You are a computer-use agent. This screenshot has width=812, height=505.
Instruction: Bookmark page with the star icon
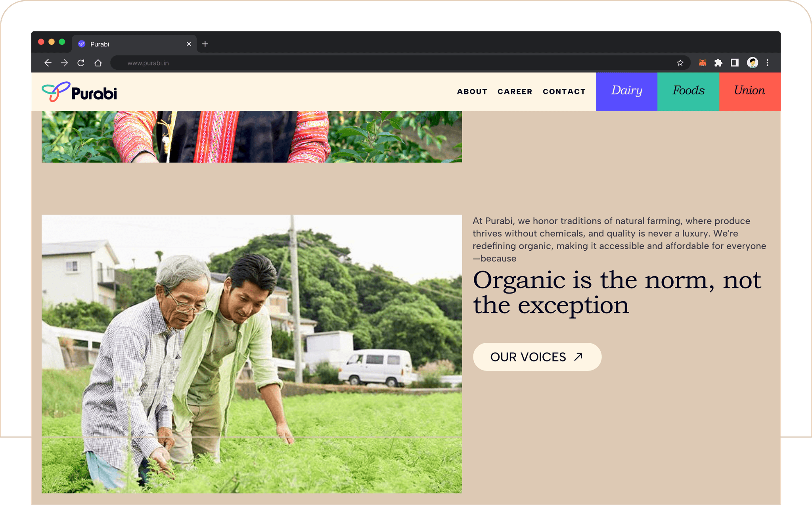pos(680,63)
